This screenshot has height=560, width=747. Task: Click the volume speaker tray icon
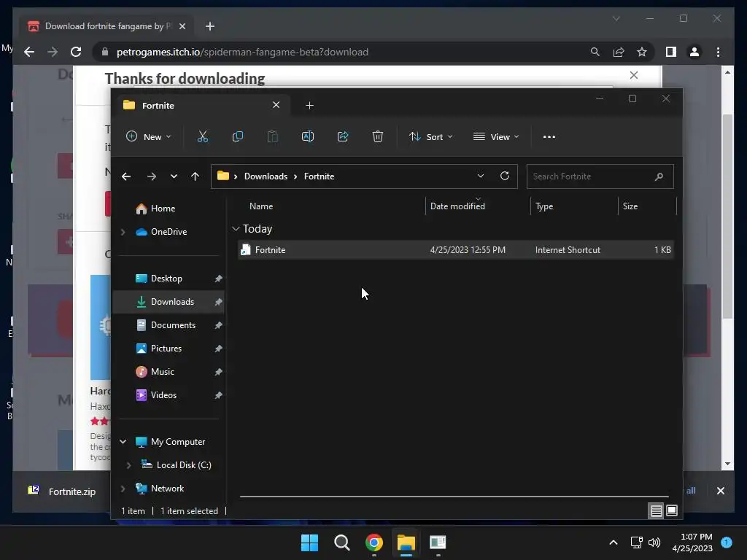(x=654, y=542)
